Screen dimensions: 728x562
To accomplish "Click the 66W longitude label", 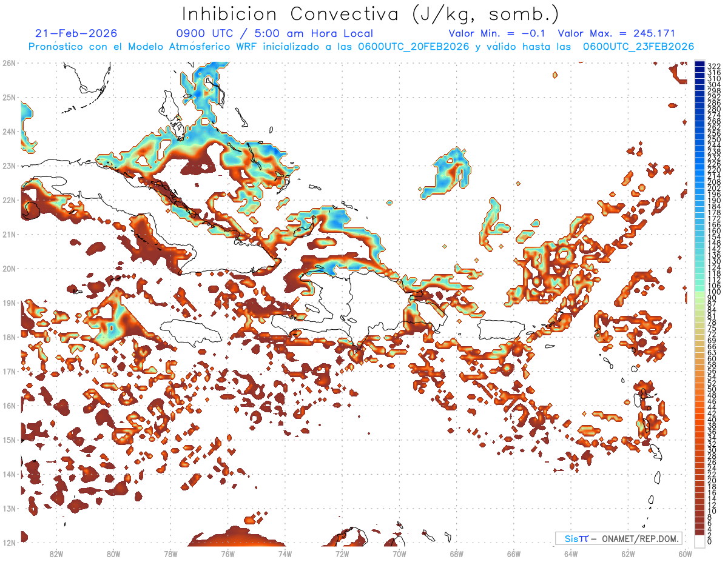I will click(x=514, y=554).
